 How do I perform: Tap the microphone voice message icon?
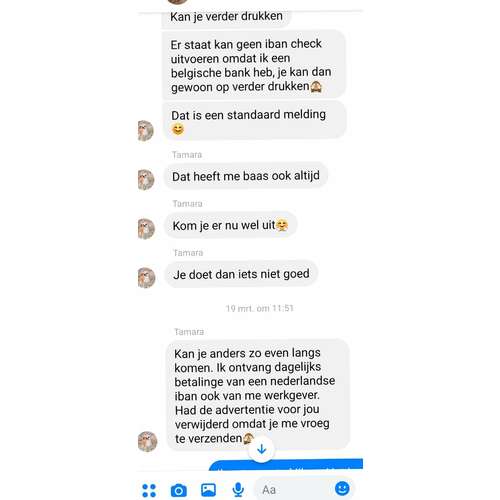(x=238, y=490)
